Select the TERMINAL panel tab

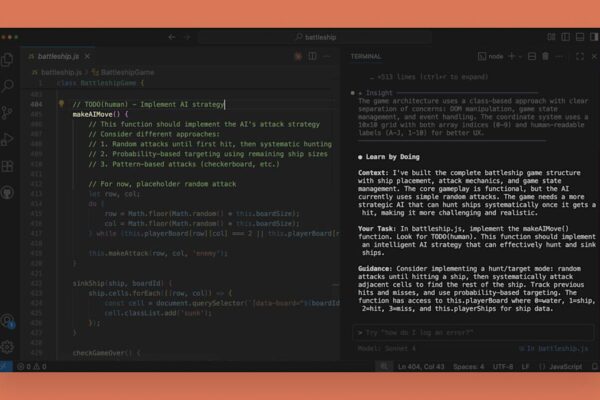pos(366,56)
